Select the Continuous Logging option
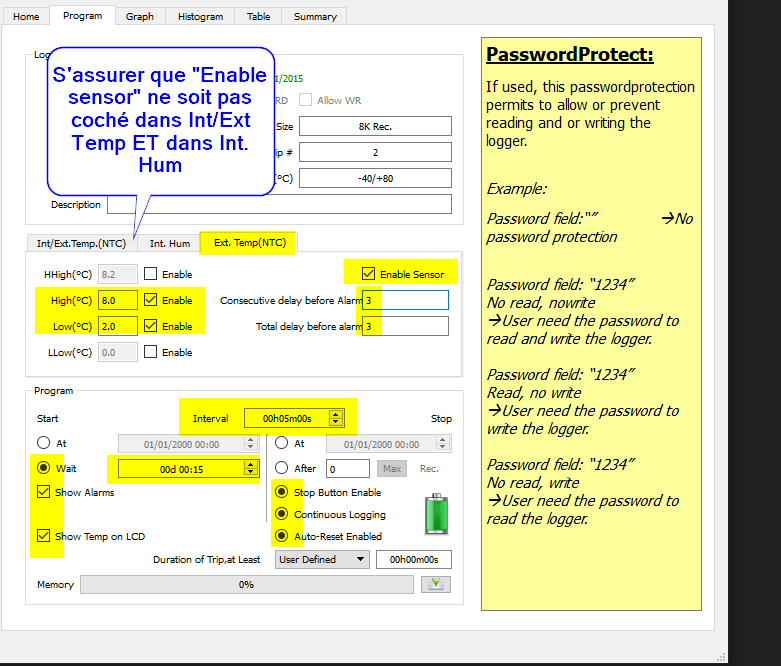This screenshot has height=666, width=781. pyautogui.click(x=281, y=514)
